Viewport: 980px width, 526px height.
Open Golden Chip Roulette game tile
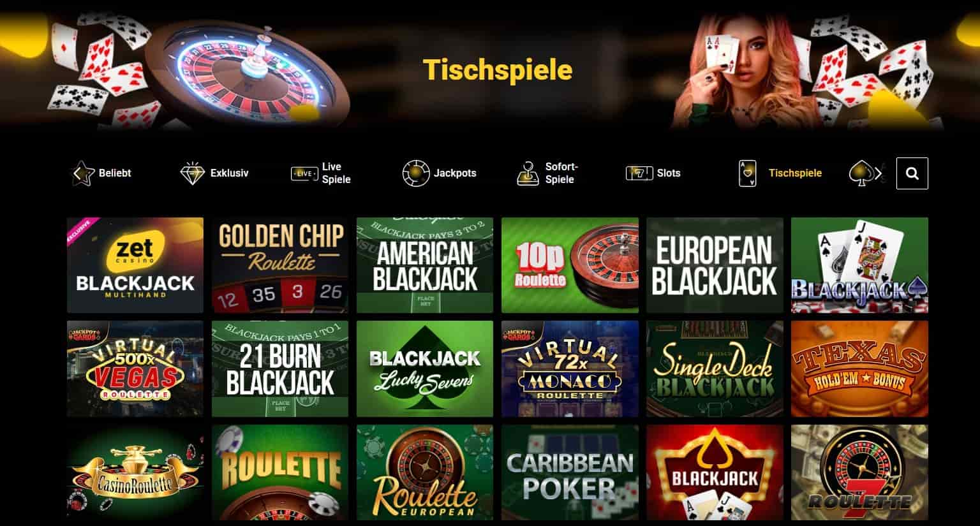point(280,265)
